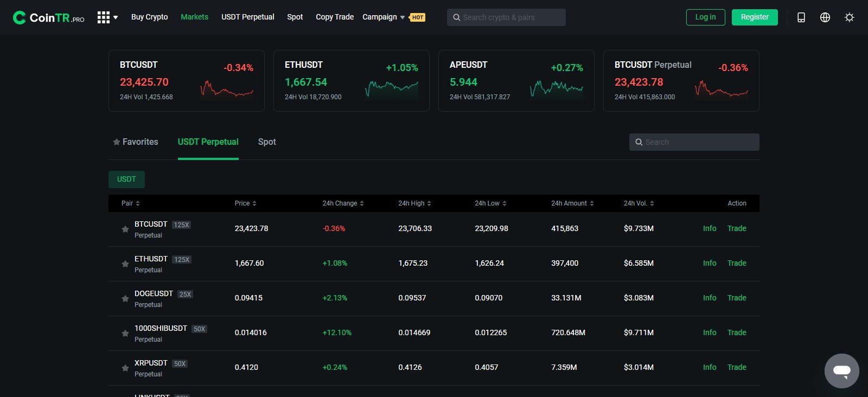
Task: Click the 125X badge on BTCUSDT
Action: coord(181,225)
